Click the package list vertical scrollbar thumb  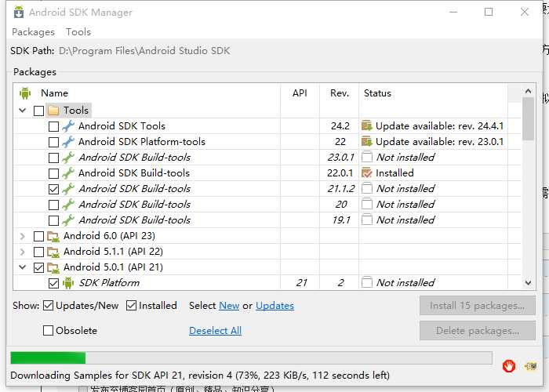[528, 119]
